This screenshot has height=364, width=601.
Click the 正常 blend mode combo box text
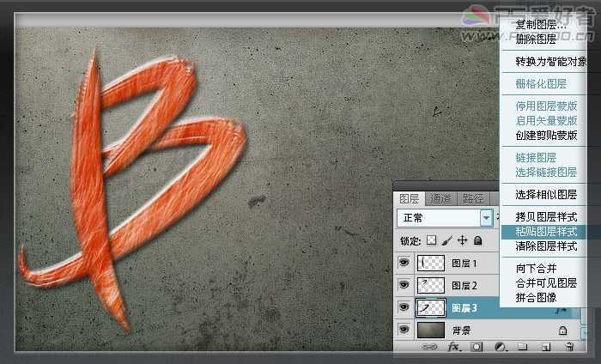click(x=413, y=218)
